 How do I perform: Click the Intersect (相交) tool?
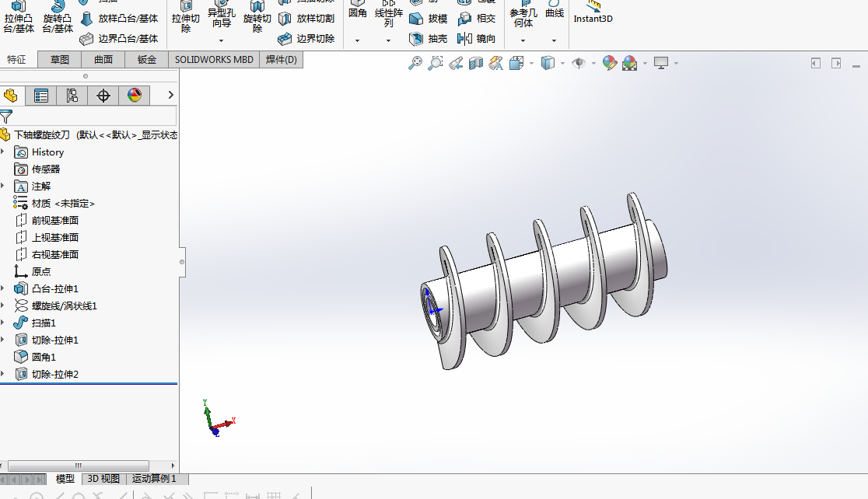point(477,19)
